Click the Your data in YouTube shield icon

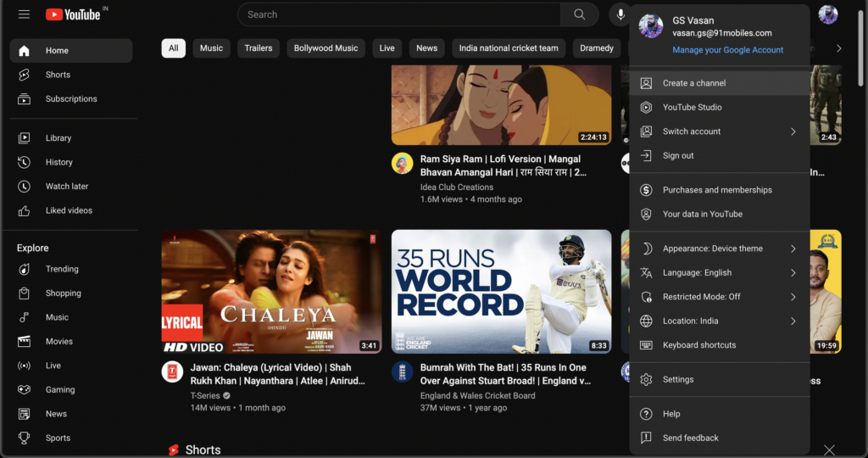(646, 214)
